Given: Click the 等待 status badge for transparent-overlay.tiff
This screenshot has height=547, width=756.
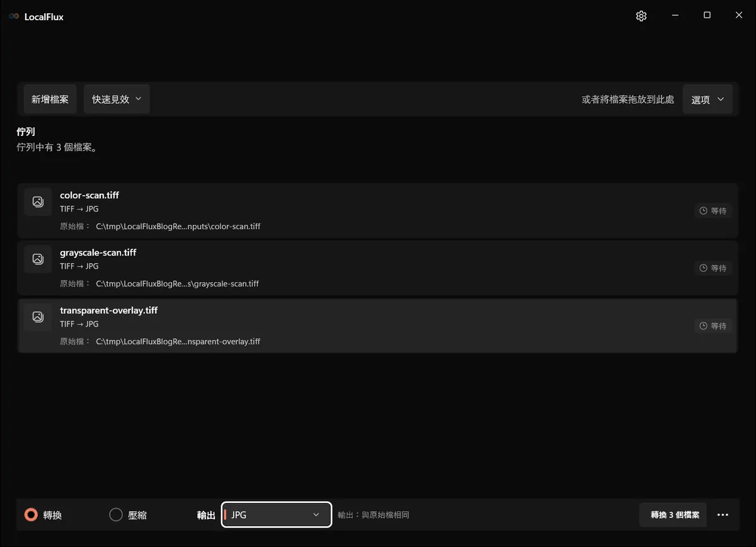Looking at the screenshot, I should pos(713,326).
